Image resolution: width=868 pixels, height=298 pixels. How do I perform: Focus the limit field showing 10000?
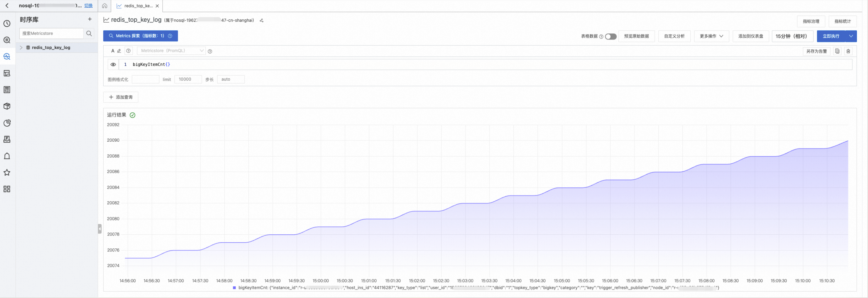pyautogui.click(x=188, y=79)
